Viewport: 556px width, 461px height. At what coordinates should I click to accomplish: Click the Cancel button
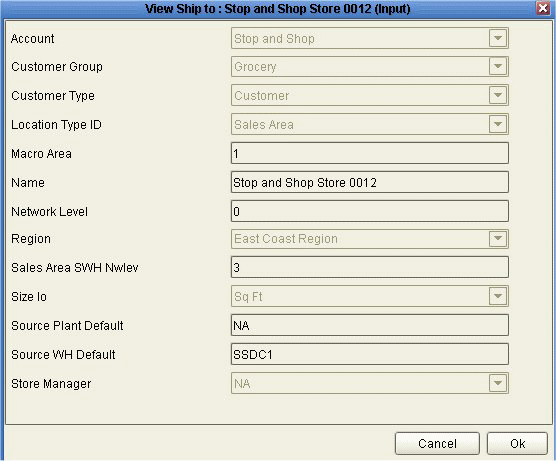[437, 443]
